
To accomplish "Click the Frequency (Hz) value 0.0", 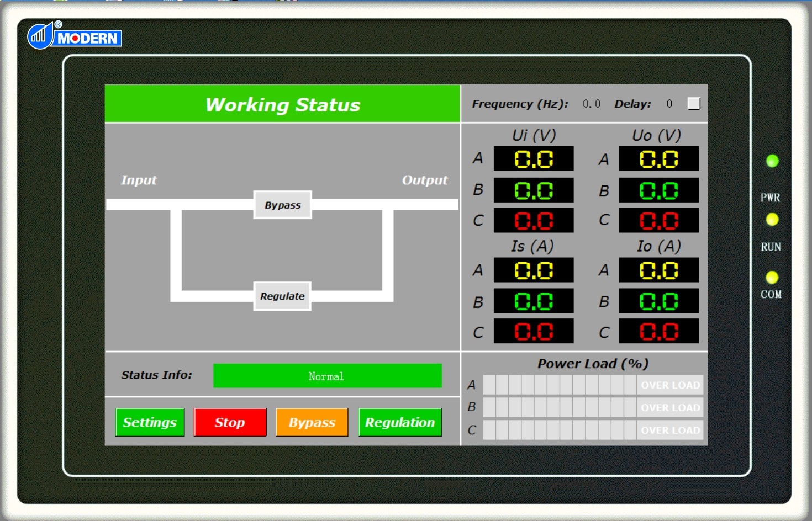I will (x=592, y=104).
